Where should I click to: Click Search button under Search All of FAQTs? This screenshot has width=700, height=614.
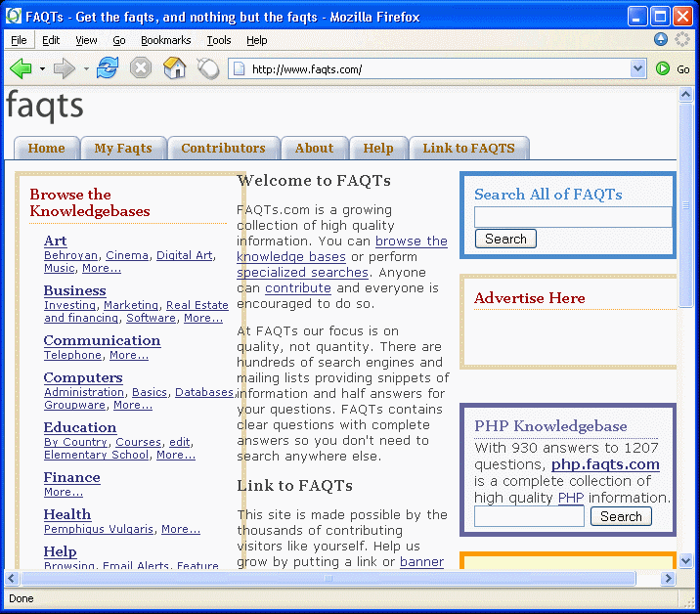pos(505,239)
